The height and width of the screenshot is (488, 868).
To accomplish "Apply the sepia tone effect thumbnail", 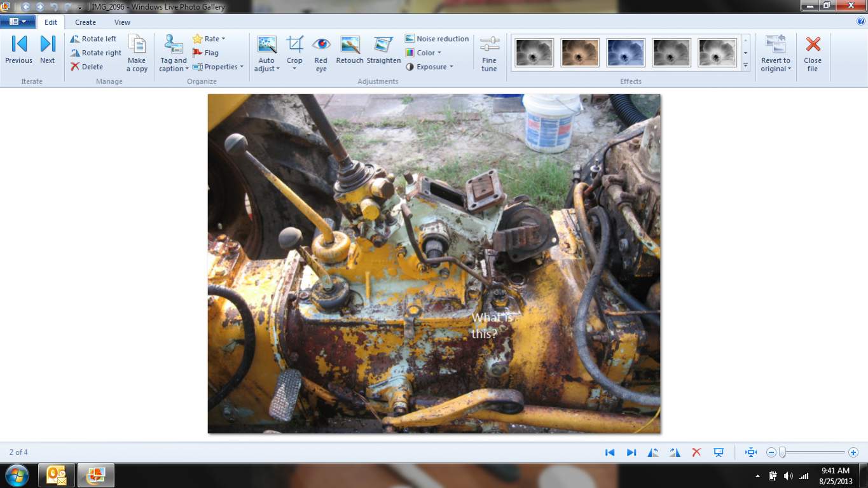I will [x=580, y=53].
